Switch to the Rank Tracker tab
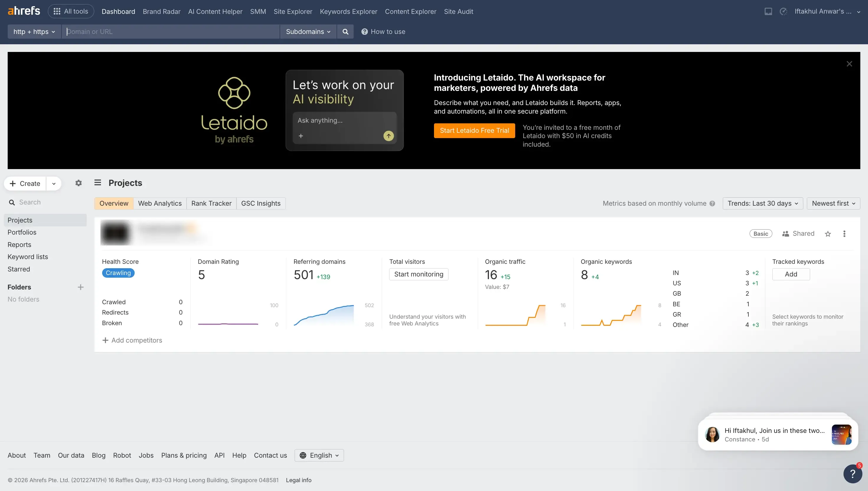The width and height of the screenshot is (868, 491). pos(211,203)
